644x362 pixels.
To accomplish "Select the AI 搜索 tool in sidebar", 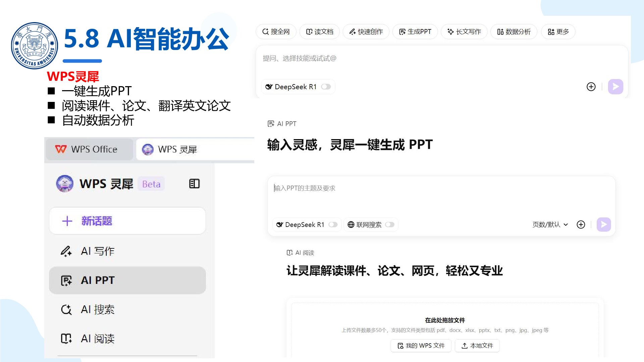I will [x=97, y=309].
